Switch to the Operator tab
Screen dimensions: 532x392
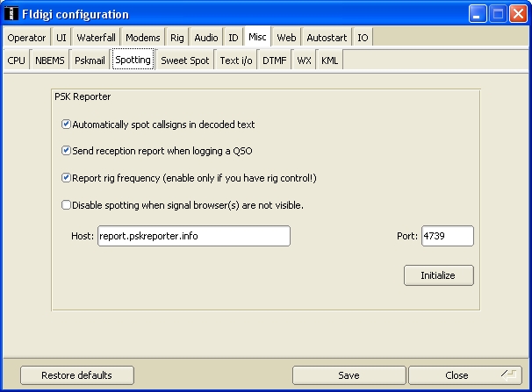(26, 38)
